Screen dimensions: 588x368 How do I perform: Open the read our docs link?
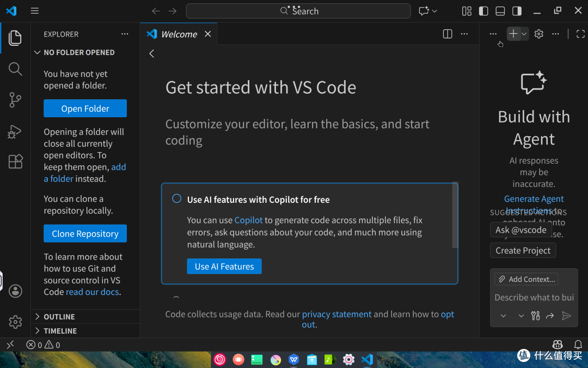92,292
